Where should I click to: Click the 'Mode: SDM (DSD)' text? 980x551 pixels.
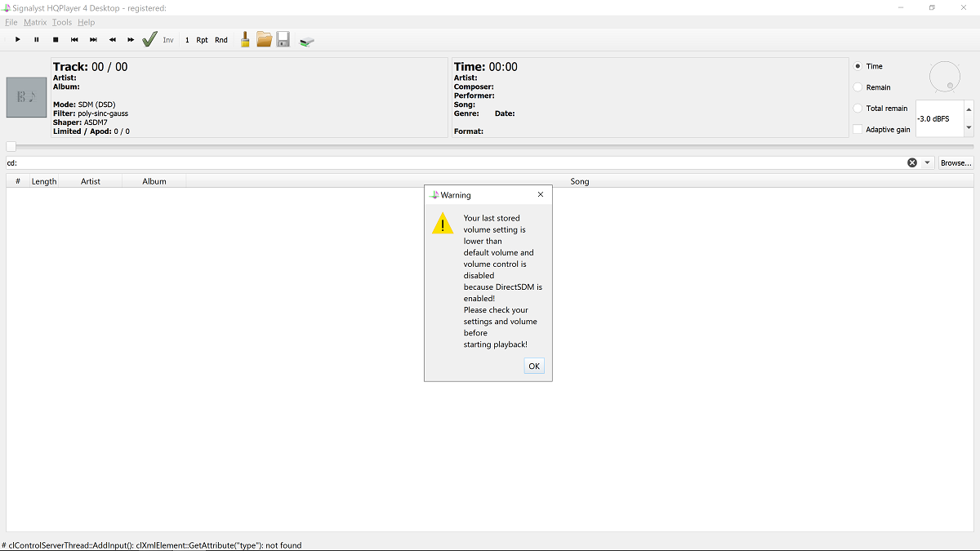85,104
